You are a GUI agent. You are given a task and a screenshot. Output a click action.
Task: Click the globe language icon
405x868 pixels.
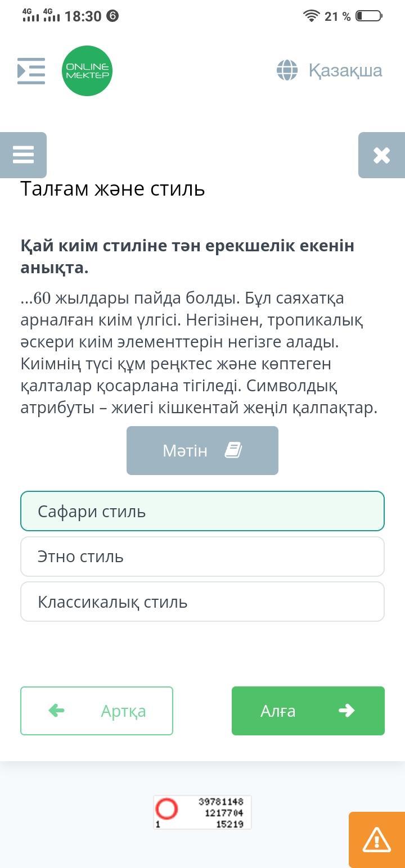pyautogui.click(x=287, y=71)
